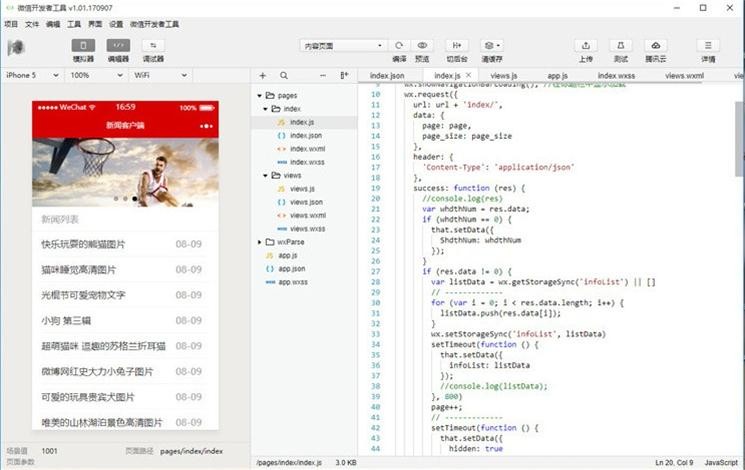The height and width of the screenshot is (470, 745).
Task: Click the three dots icon in file tree toolbar
Action: [323, 76]
